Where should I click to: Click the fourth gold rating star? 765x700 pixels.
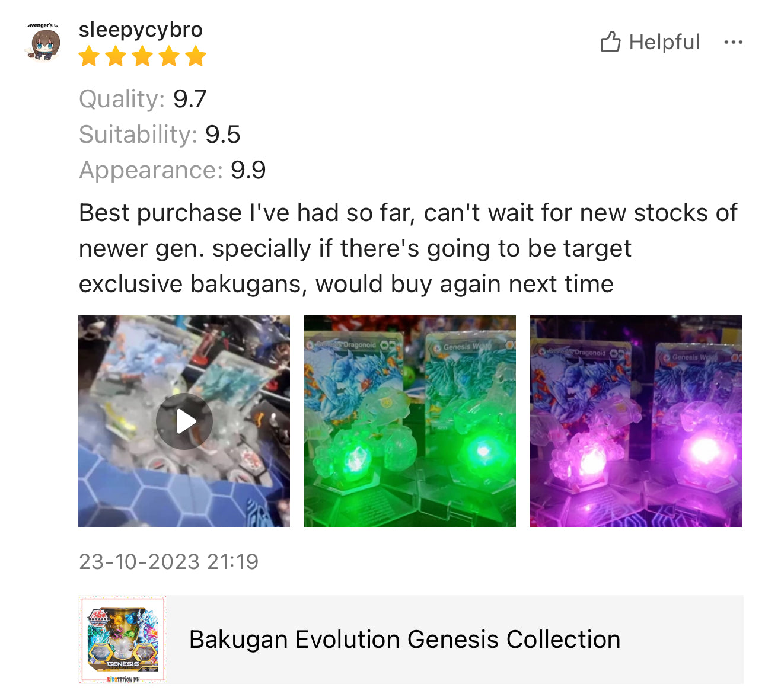(x=169, y=57)
